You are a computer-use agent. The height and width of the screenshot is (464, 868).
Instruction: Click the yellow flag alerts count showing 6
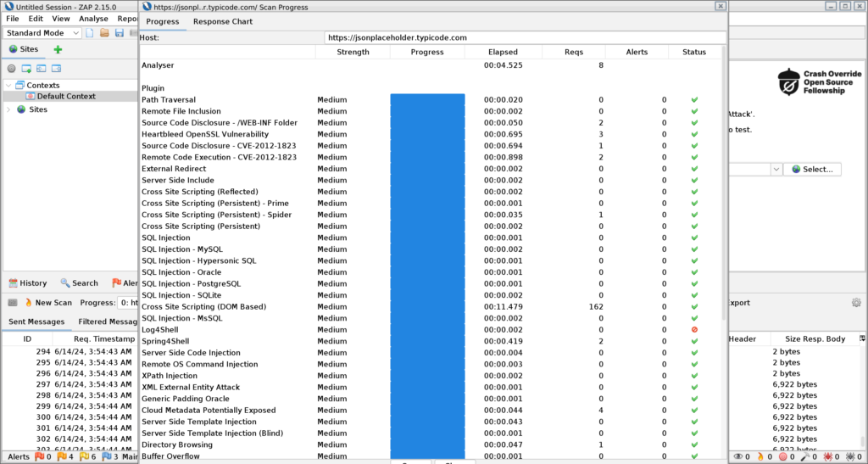pyautogui.click(x=87, y=457)
